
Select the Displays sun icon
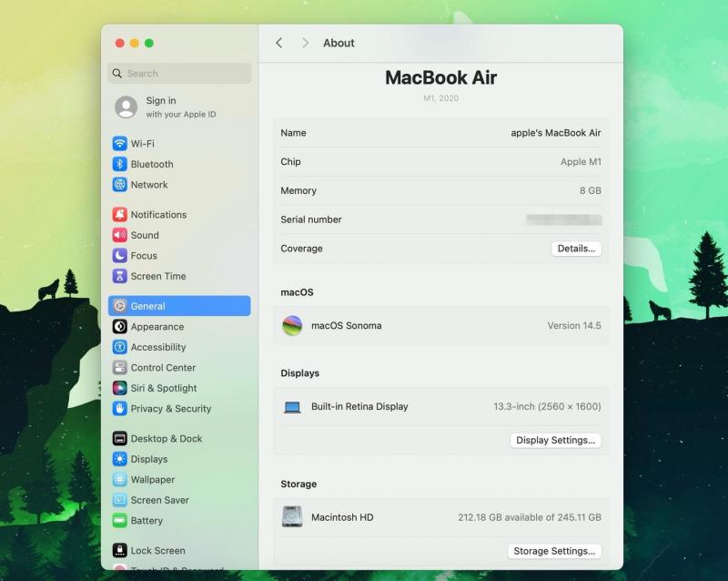coord(120,459)
